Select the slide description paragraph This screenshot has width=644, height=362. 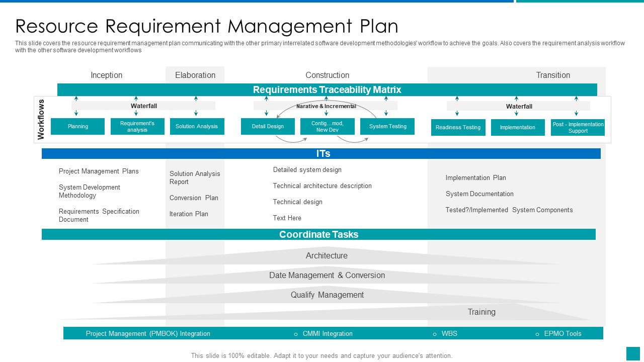(320, 47)
